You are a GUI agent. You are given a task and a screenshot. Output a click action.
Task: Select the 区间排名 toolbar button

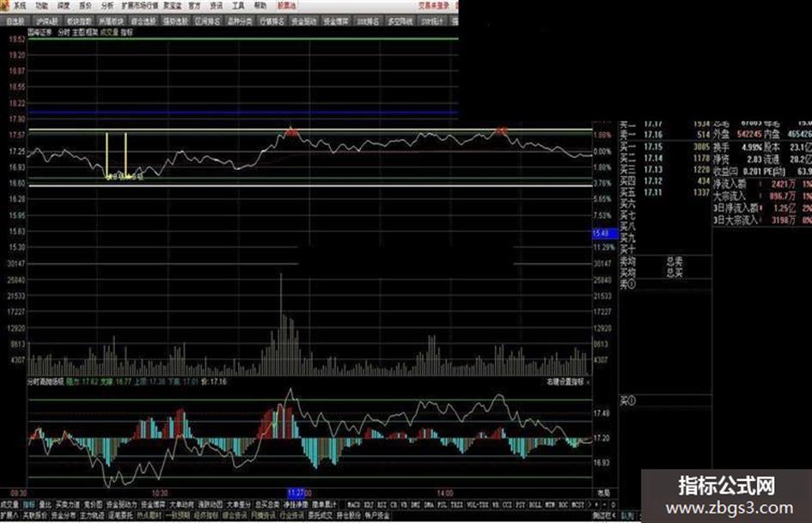click(207, 21)
